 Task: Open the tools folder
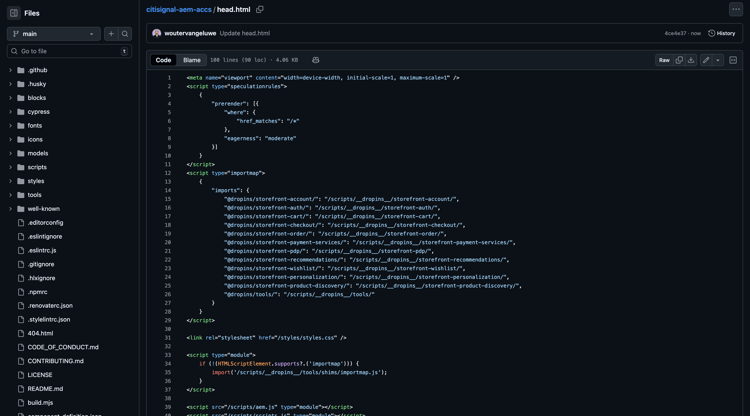pos(34,195)
